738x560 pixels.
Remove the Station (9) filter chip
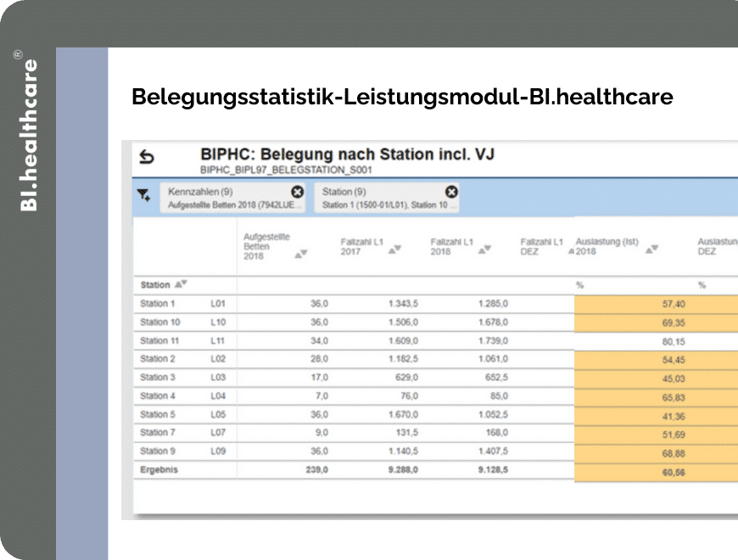pos(451,192)
